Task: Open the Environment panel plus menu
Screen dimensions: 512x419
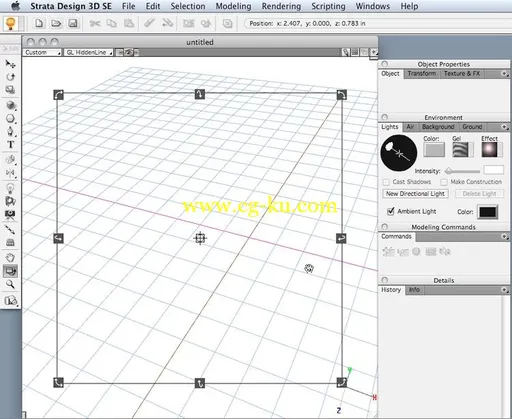Action: (x=505, y=127)
